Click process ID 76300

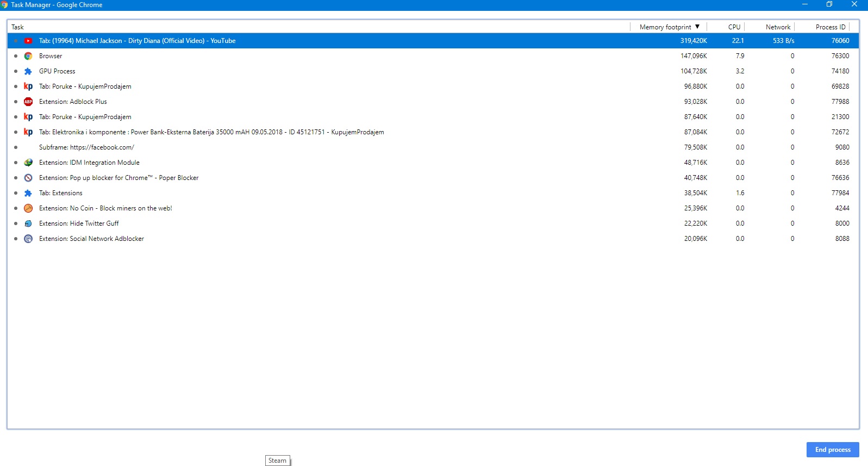pyautogui.click(x=840, y=56)
